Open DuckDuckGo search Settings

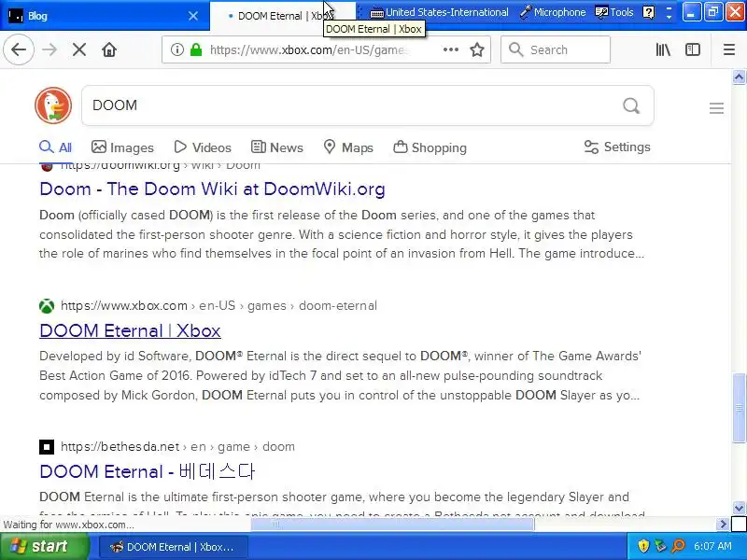pos(617,147)
